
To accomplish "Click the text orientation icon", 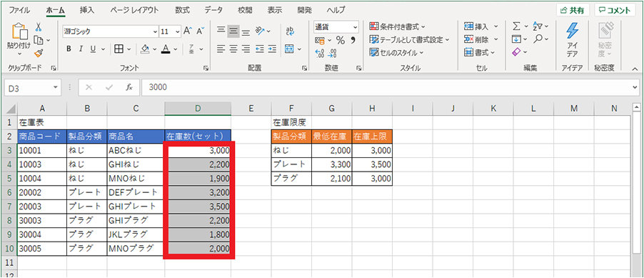I will [260, 31].
